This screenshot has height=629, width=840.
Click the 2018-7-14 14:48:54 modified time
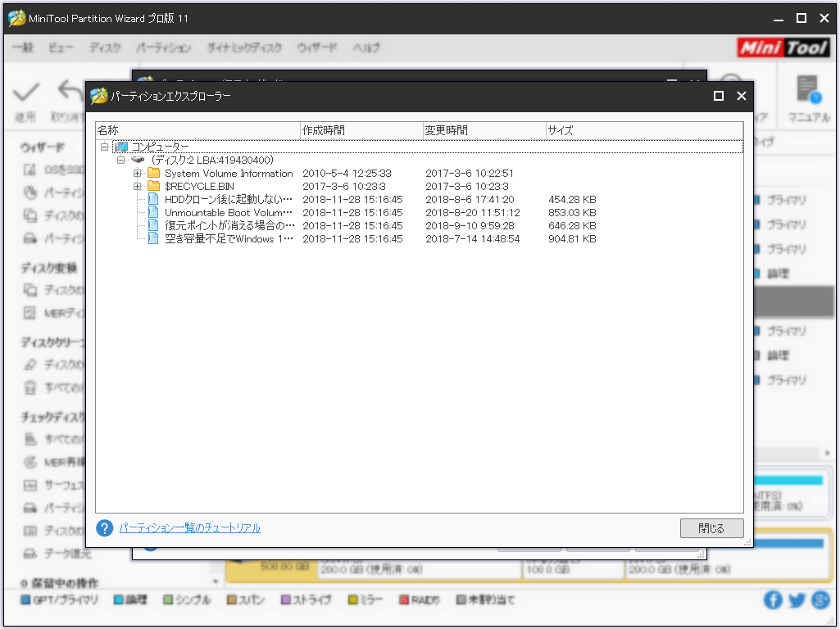click(473, 239)
